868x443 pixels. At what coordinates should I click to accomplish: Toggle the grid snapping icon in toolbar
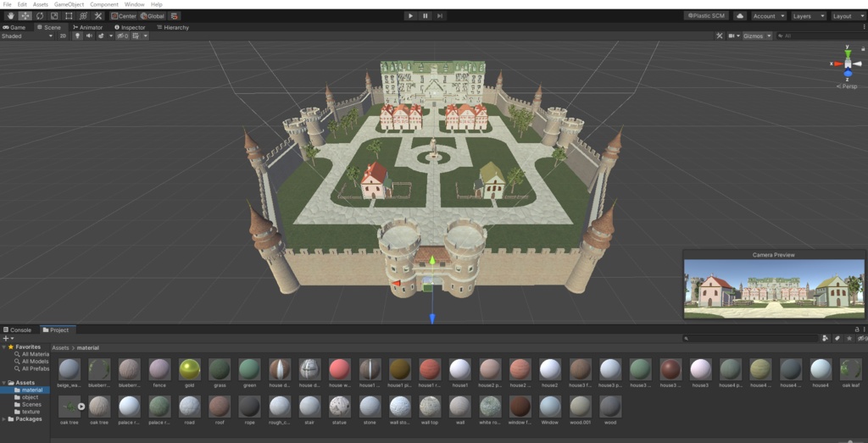[174, 16]
